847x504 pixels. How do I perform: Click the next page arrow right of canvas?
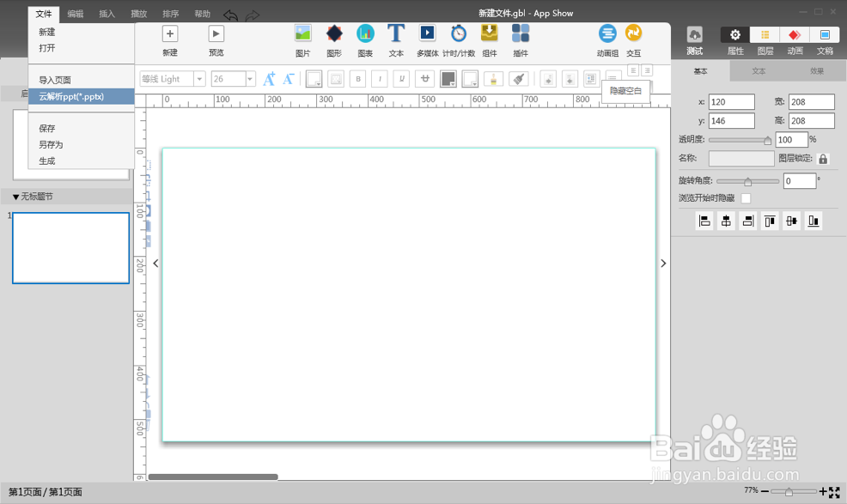pyautogui.click(x=663, y=263)
